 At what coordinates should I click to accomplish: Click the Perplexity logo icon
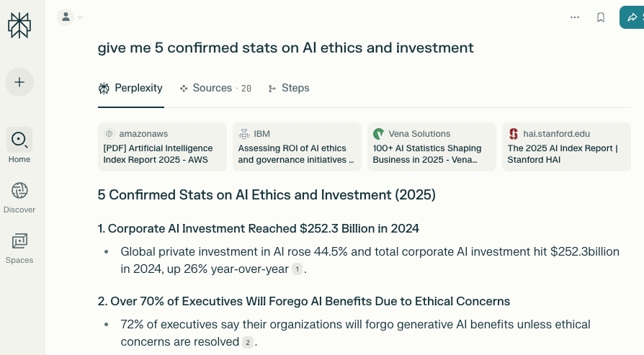coord(19,24)
